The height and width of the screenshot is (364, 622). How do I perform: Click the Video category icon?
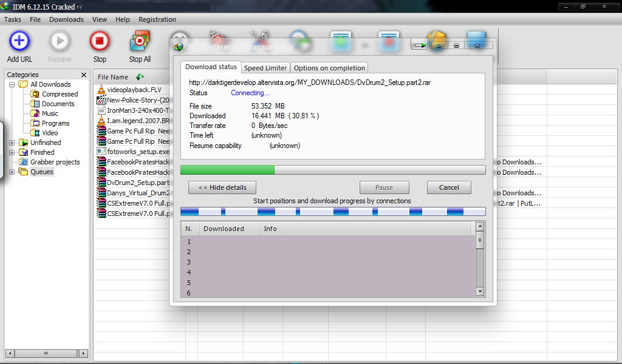point(35,133)
